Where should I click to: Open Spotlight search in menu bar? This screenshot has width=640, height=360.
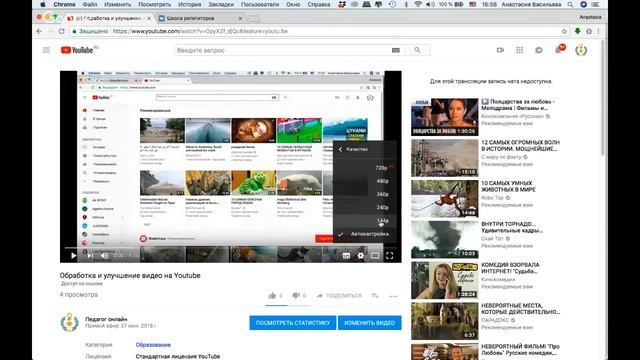(x=570, y=4)
